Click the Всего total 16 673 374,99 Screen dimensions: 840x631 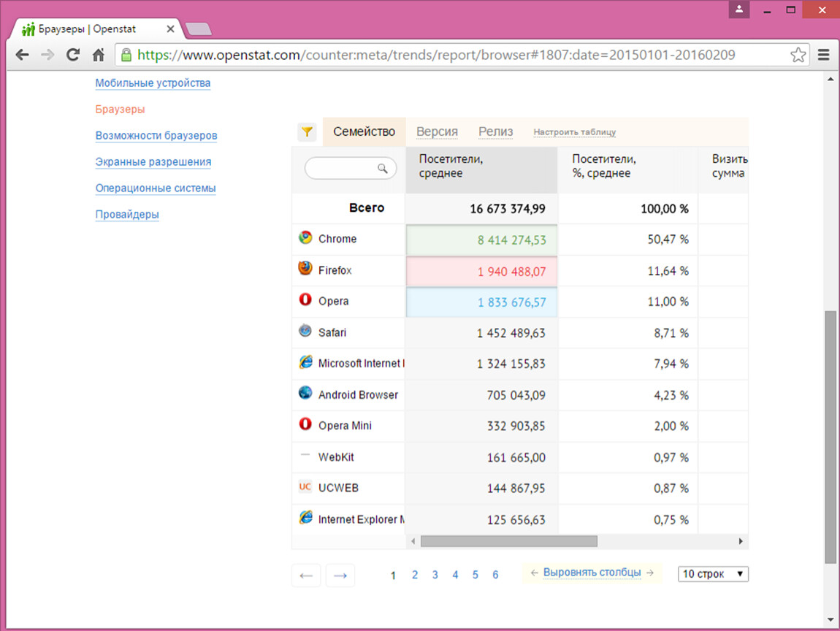(x=508, y=209)
